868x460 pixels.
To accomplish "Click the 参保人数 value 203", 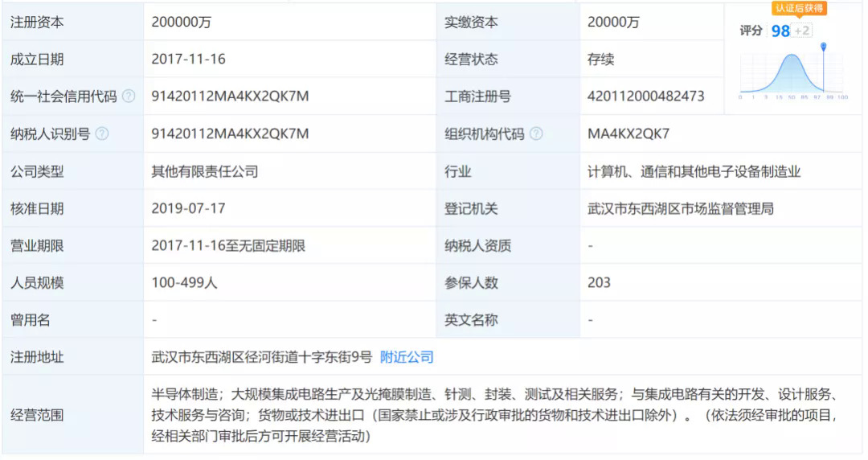I will coord(599,282).
